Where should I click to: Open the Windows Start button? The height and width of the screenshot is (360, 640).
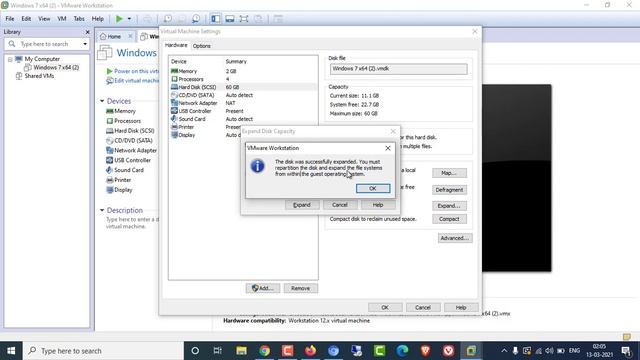11,351
